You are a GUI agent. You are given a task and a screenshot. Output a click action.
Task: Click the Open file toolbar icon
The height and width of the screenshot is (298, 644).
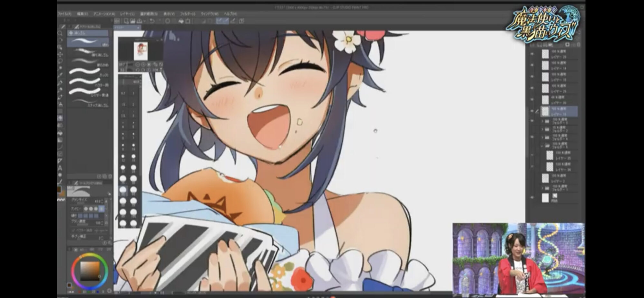(x=132, y=21)
